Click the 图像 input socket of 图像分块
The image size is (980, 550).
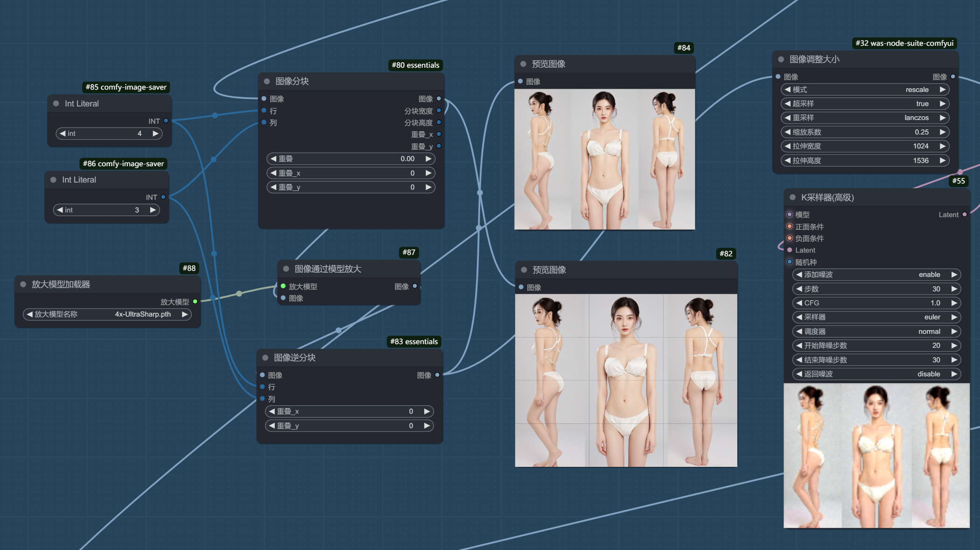(264, 99)
